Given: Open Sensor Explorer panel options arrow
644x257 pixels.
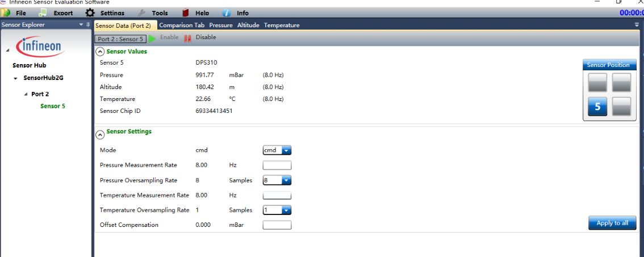Looking at the screenshot, I should point(81,24).
